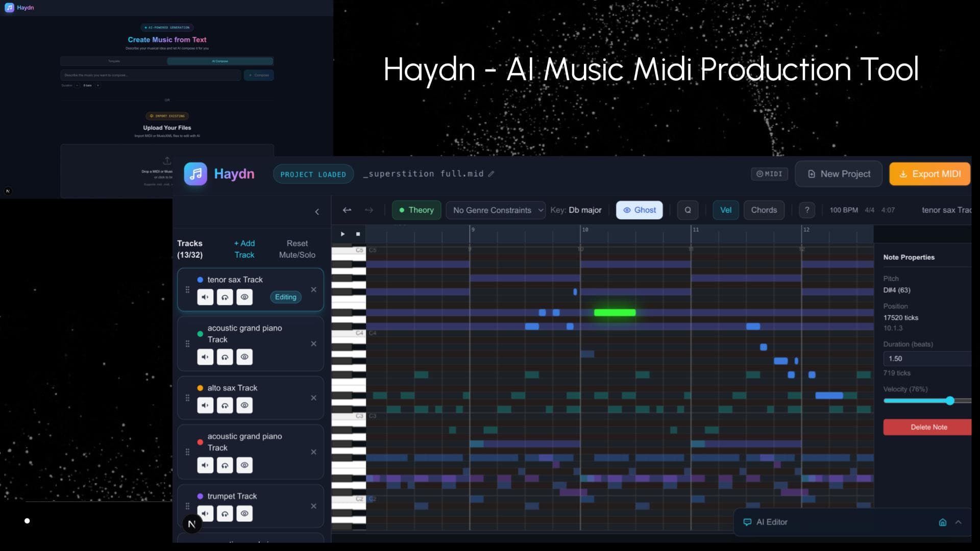Toggle the Vel velocity view
Screen dimensions: 980x551
coord(725,210)
